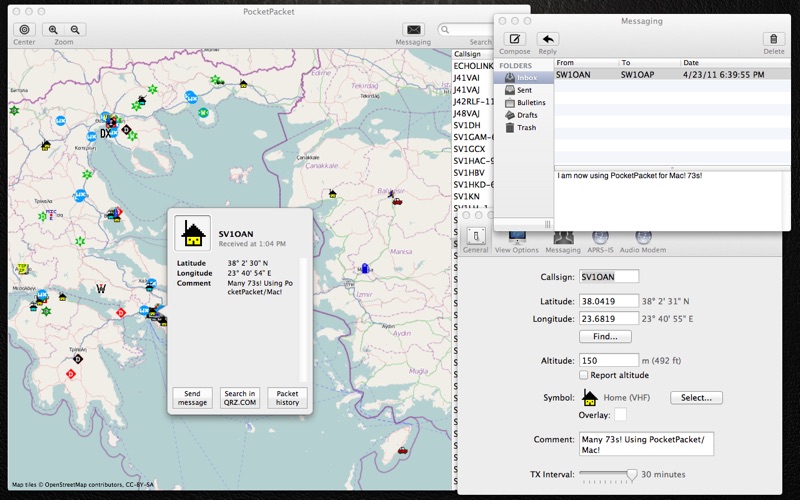
Task: Click the TX Interval slider handle
Action: 632,474
